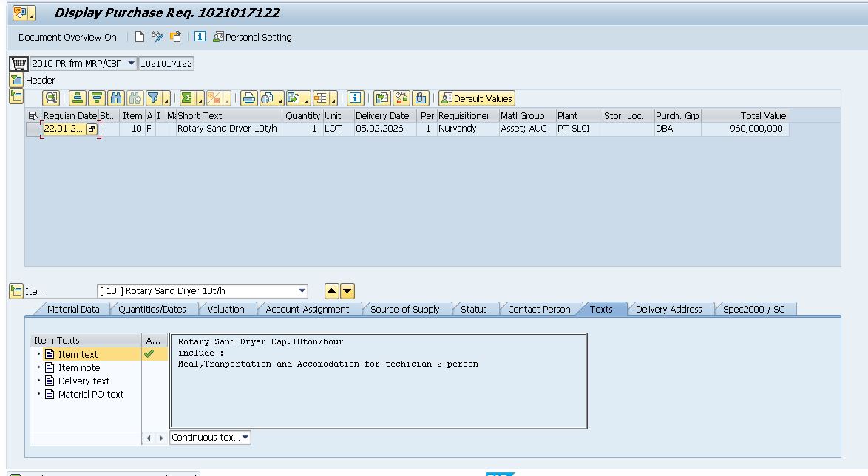Click the Print icon in grid toolbar

point(248,98)
